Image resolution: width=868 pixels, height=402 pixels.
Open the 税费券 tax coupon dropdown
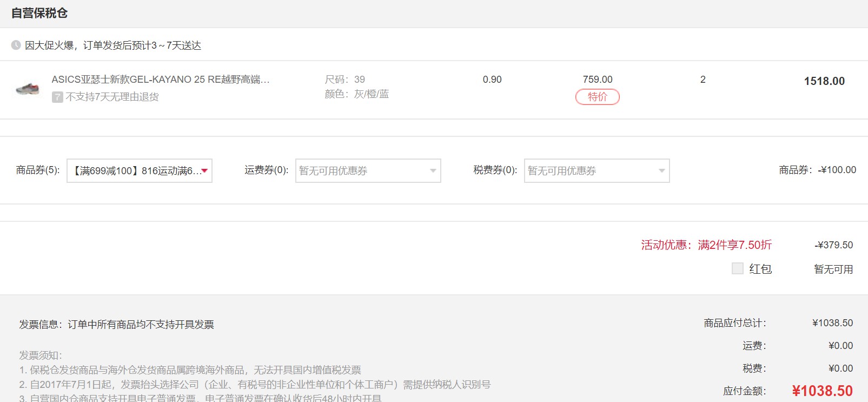tap(597, 170)
